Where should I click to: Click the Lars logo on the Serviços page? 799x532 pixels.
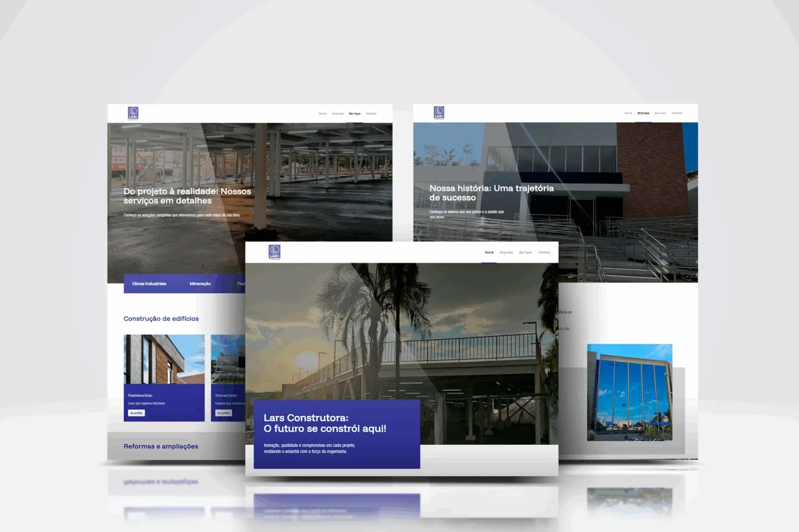(x=133, y=113)
